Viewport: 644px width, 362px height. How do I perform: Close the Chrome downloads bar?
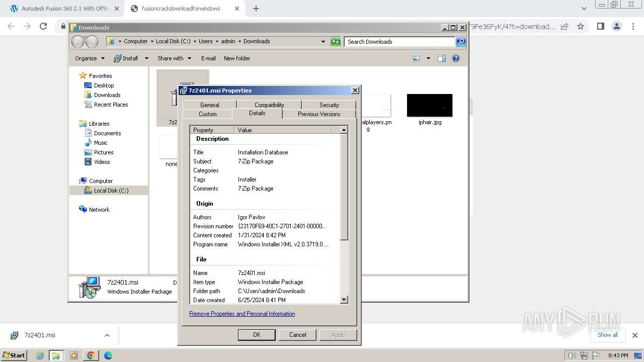pos(634,335)
